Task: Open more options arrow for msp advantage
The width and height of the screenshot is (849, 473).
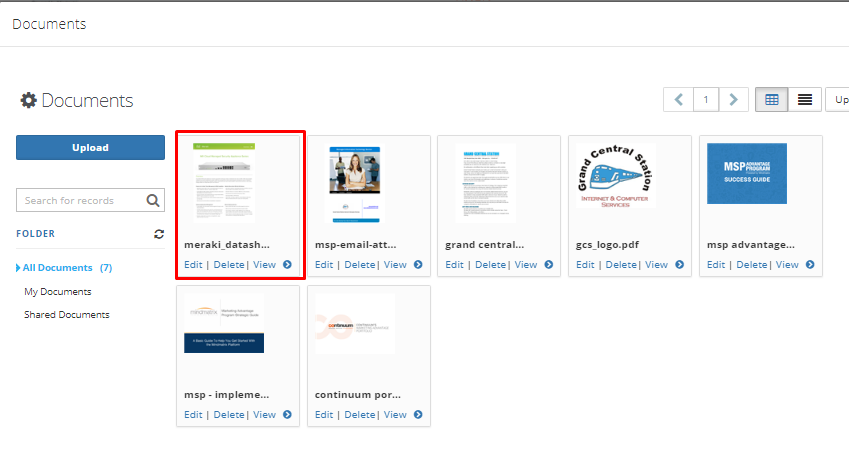Action: coord(810,265)
